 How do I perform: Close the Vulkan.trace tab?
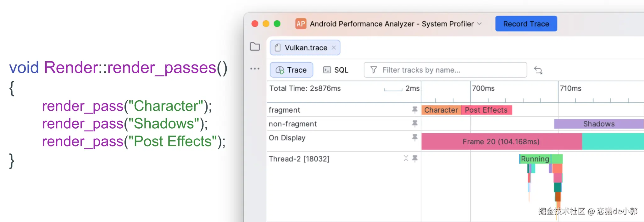[x=334, y=47]
